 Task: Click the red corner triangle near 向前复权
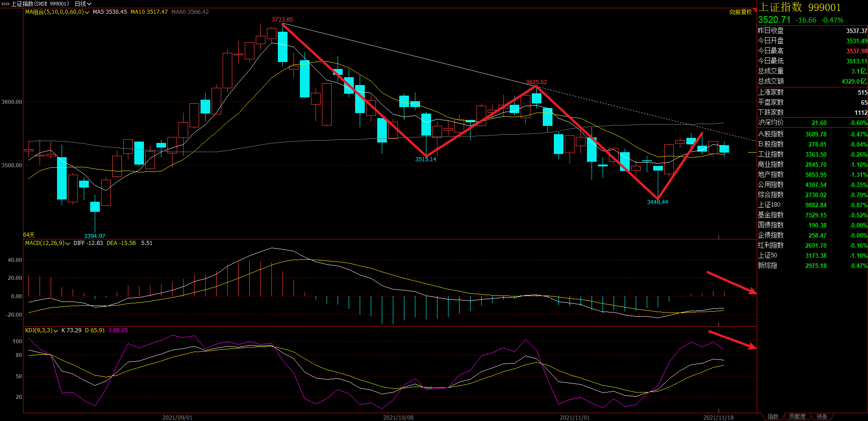754,11
